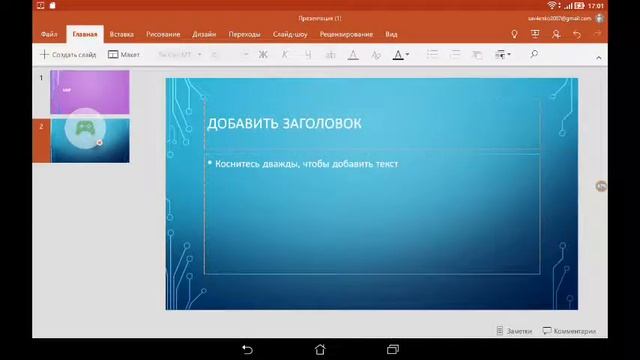
Task: Open the Заметки notes pane
Action: pos(514,331)
